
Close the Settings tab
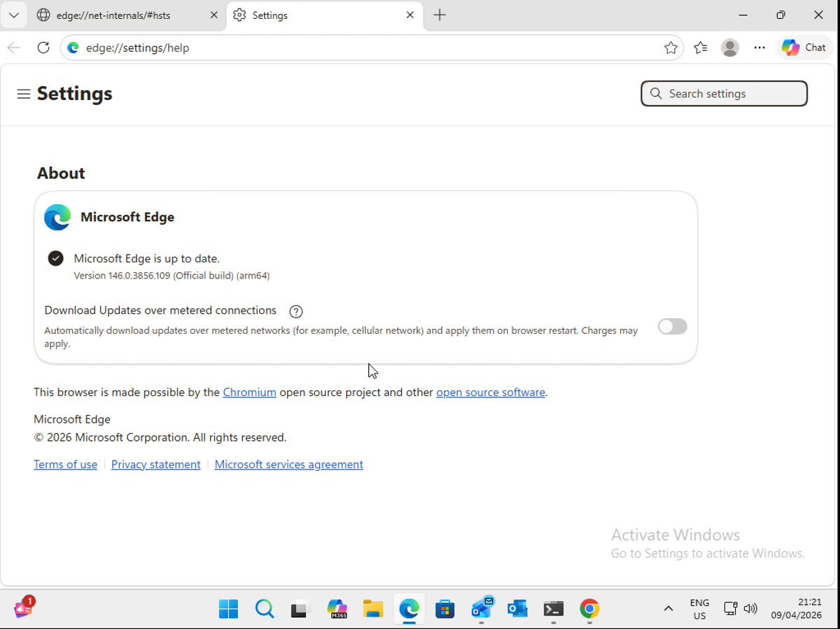(410, 15)
